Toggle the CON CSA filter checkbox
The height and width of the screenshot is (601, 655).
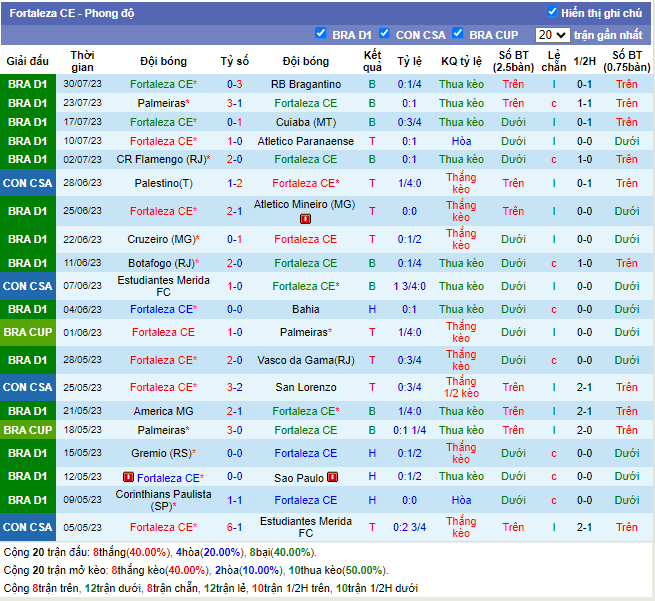[385, 33]
